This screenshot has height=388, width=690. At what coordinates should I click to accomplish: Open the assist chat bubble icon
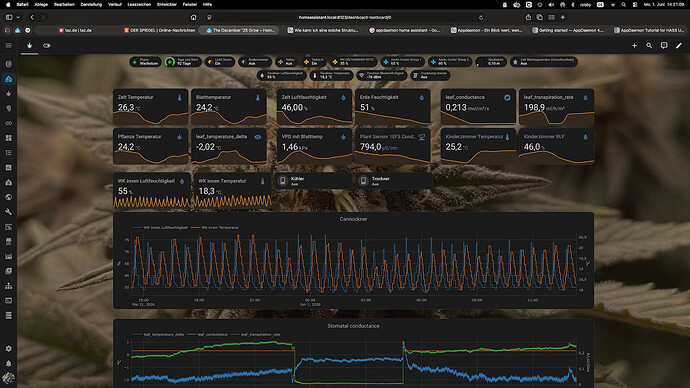click(x=664, y=46)
